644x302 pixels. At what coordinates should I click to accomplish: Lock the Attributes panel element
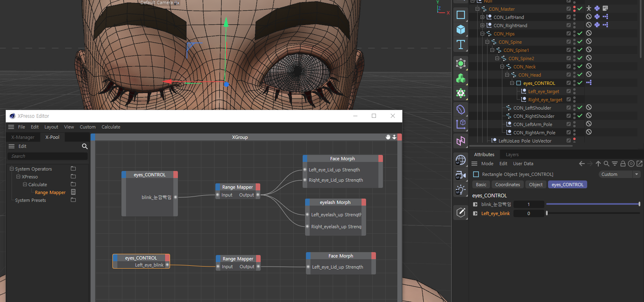pos(623,164)
